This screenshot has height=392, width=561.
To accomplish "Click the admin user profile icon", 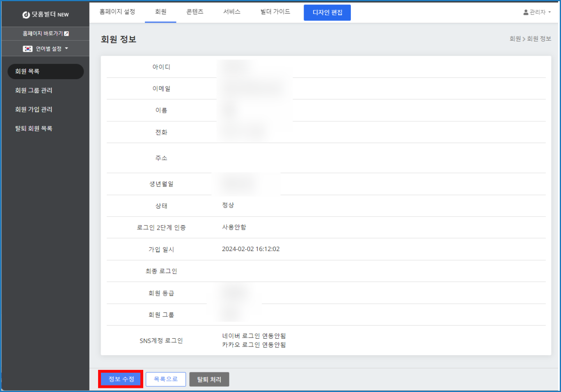I will (526, 12).
